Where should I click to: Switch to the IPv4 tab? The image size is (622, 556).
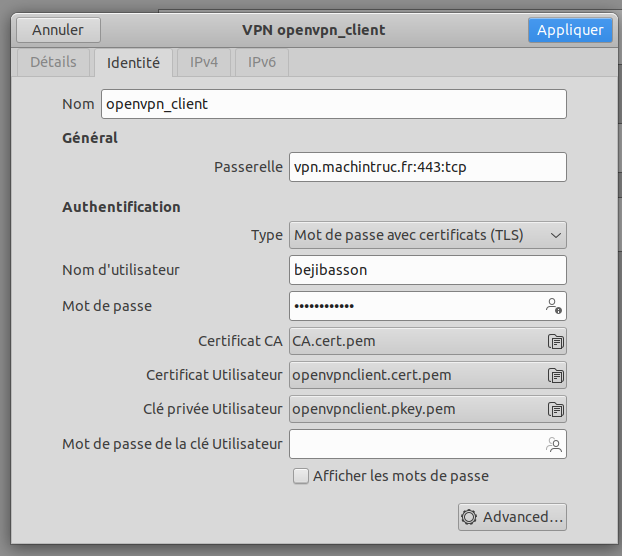click(x=204, y=62)
